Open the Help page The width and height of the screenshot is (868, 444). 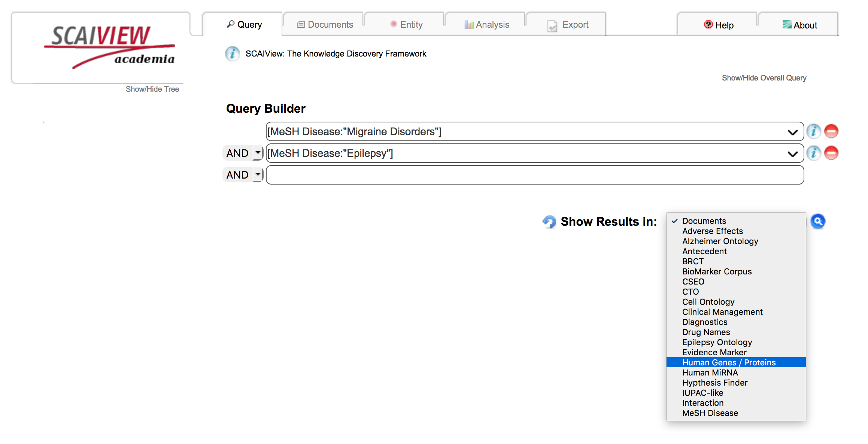pos(719,25)
